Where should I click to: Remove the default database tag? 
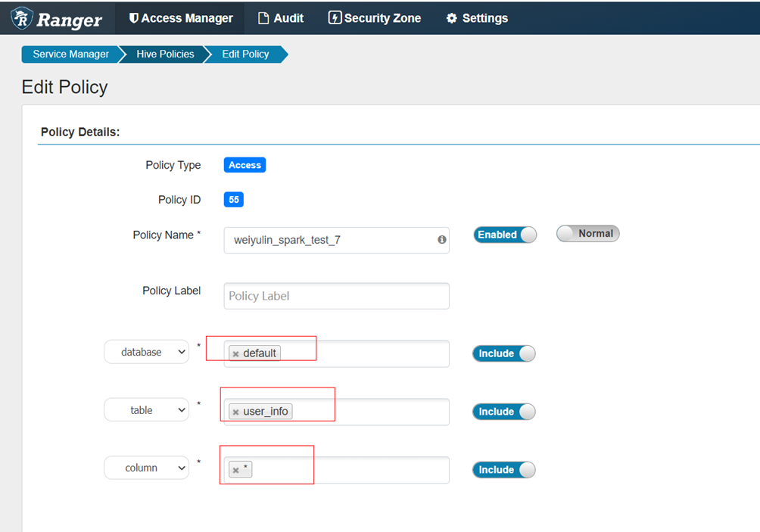(235, 354)
